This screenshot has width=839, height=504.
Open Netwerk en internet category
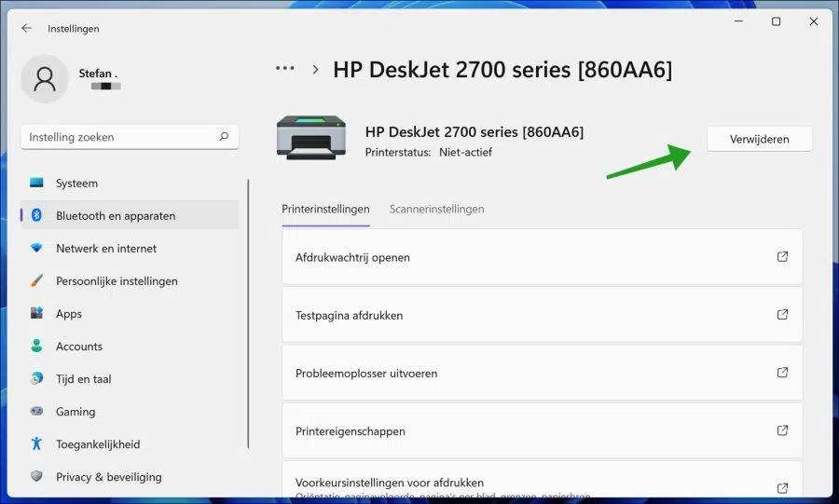pos(130,249)
